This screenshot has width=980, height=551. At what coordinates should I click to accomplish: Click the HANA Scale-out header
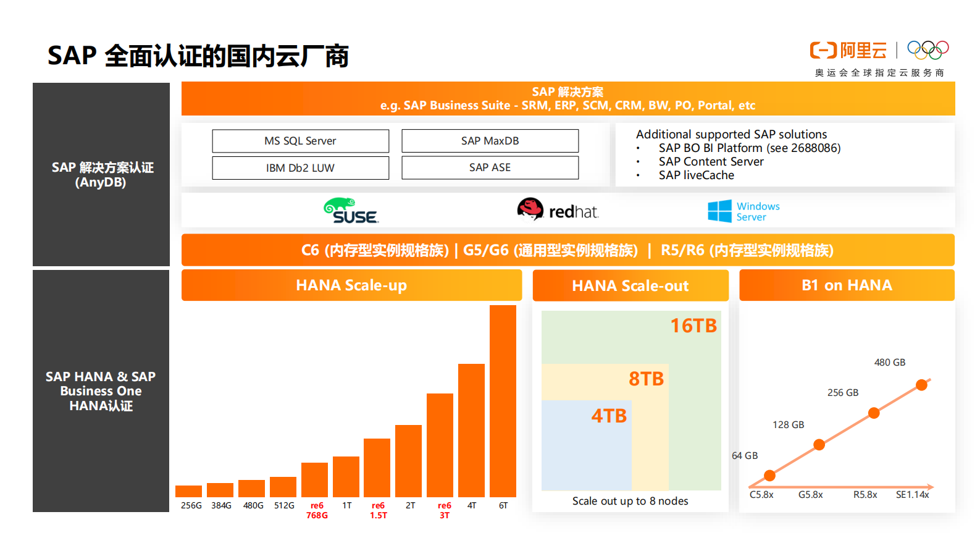click(x=630, y=285)
